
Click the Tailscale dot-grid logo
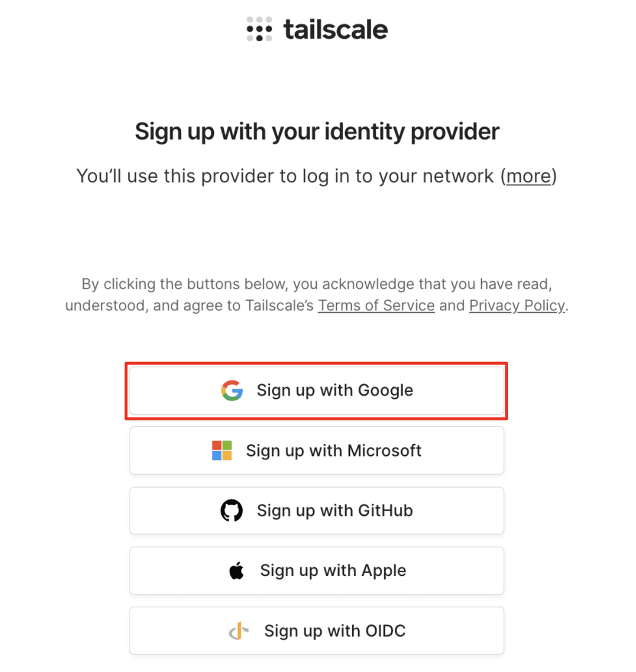point(259,28)
